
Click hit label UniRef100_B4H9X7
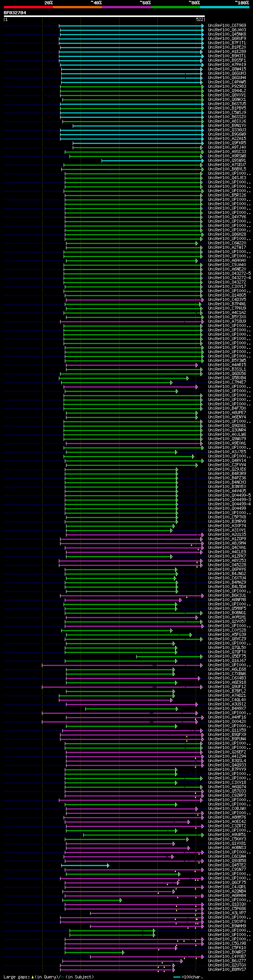click(x=227, y=709)
